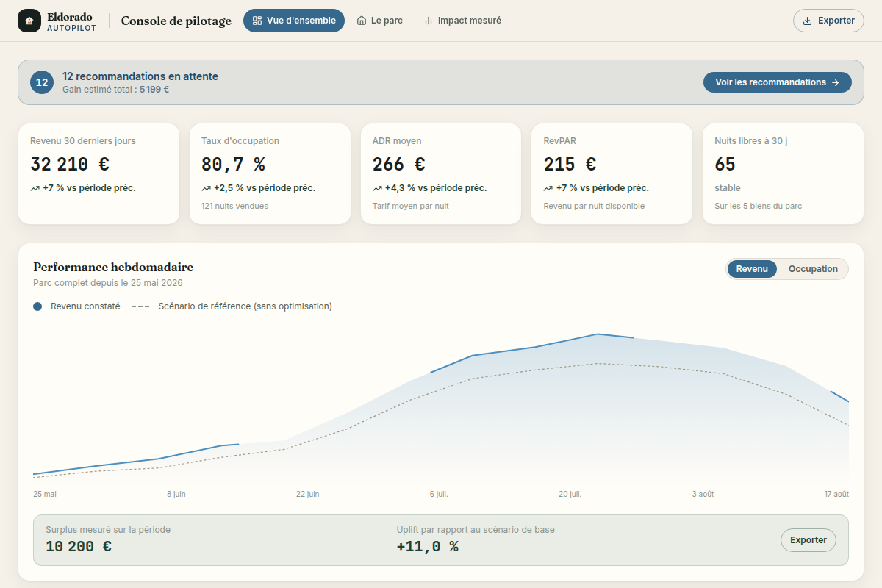Screen dimensions: 882x588
Task: Click the 65 free nights value
Action: 725,165
